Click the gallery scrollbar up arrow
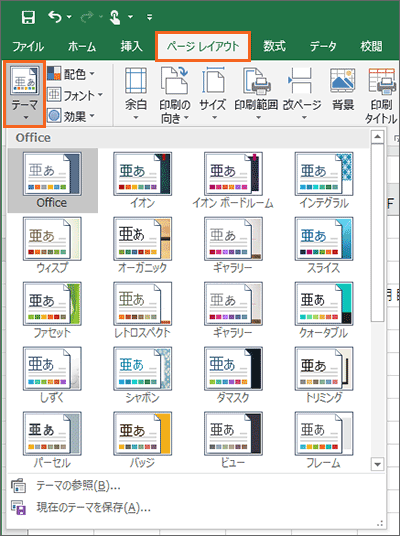400x536 pixels. [x=377, y=137]
